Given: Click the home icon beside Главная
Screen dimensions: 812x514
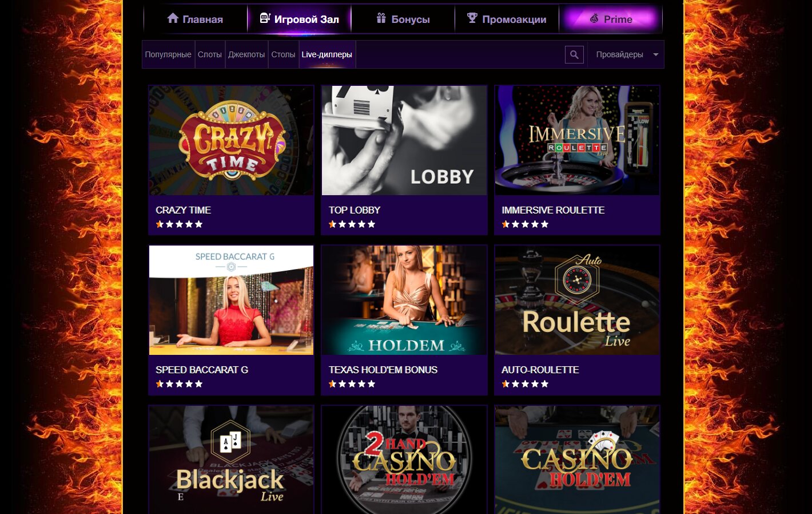Looking at the screenshot, I should tap(173, 18).
